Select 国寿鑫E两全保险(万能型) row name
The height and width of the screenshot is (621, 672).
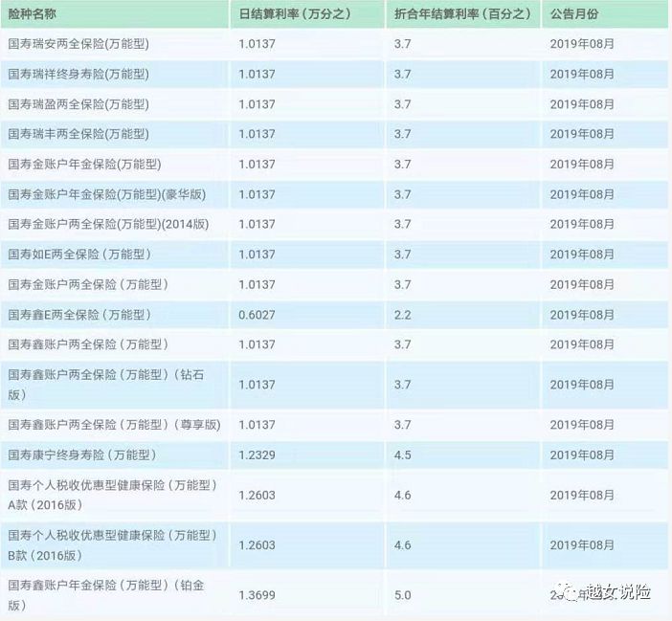point(79,315)
